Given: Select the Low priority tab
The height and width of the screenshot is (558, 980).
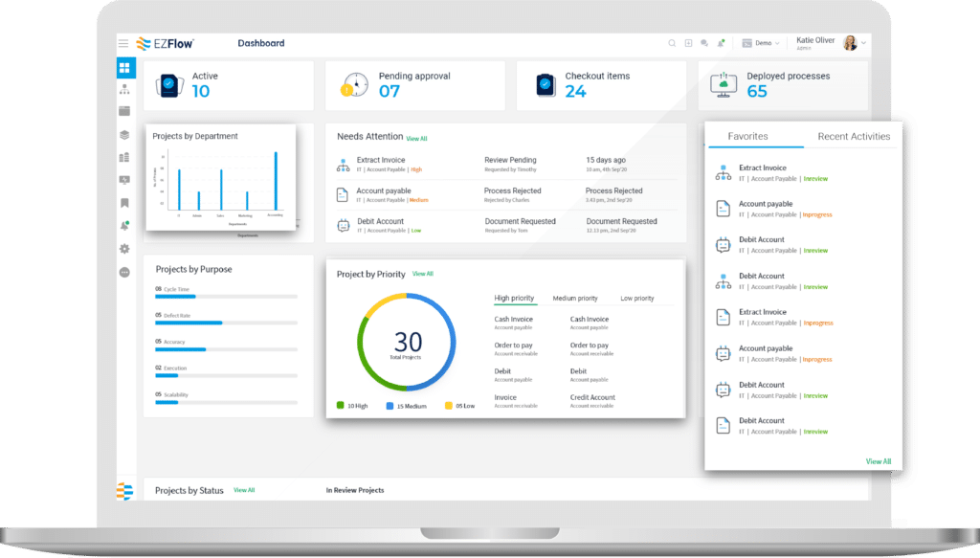Looking at the screenshot, I should pyautogui.click(x=636, y=298).
